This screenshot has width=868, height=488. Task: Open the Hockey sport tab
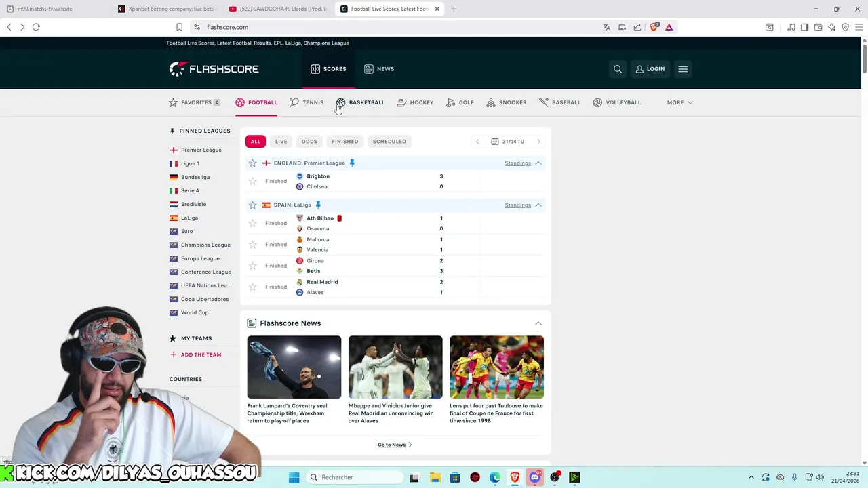pyautogui.click(x=415, y=102)
